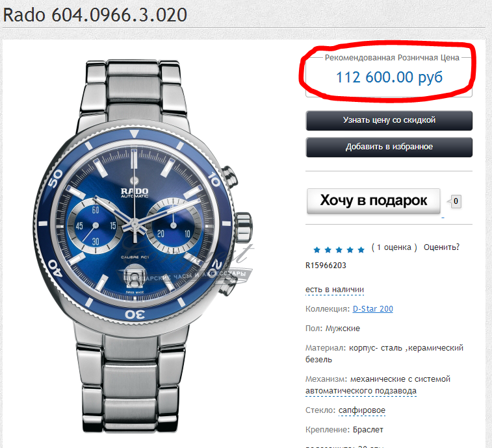Click the fifth rating star

tap(361, 249)
